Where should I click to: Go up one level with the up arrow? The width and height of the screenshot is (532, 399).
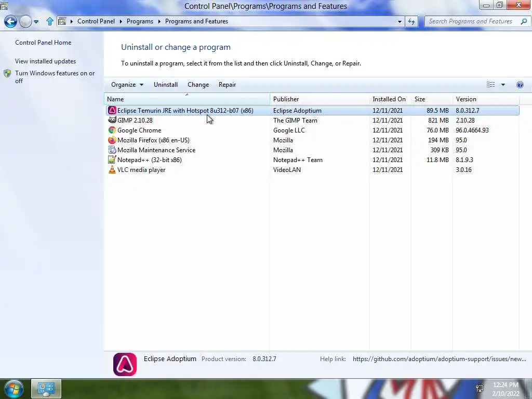(50, 21)
